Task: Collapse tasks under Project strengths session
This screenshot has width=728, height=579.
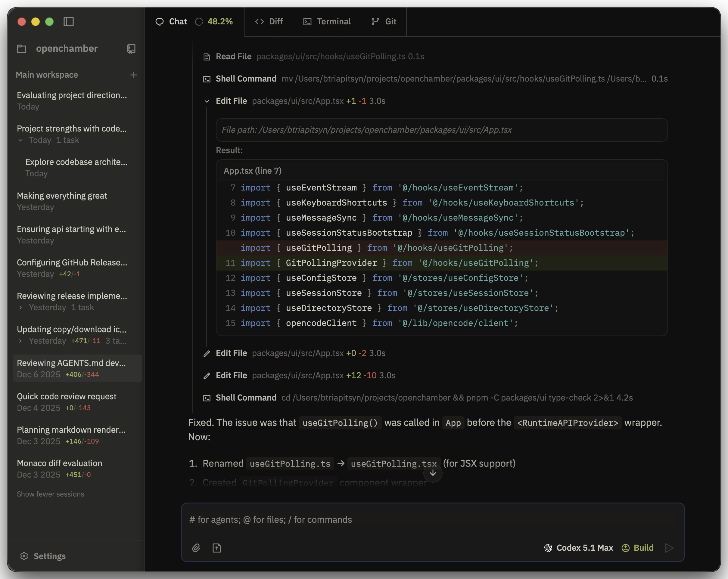Action: (x=20, y=140)
